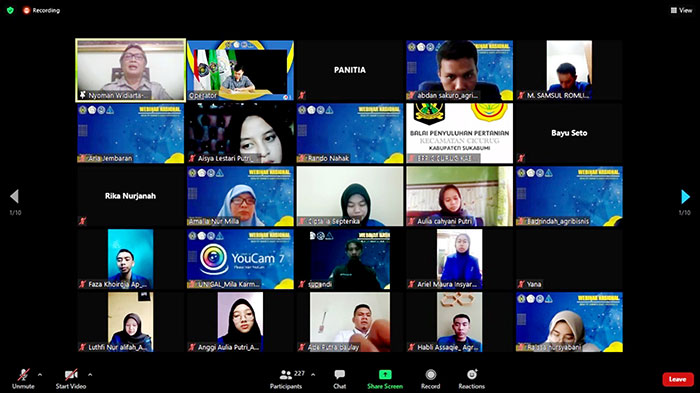Viewport: 700px width, 393px height.
Task: Select Luthfi Nur alifah's video tile
Action: pos(130,322)
